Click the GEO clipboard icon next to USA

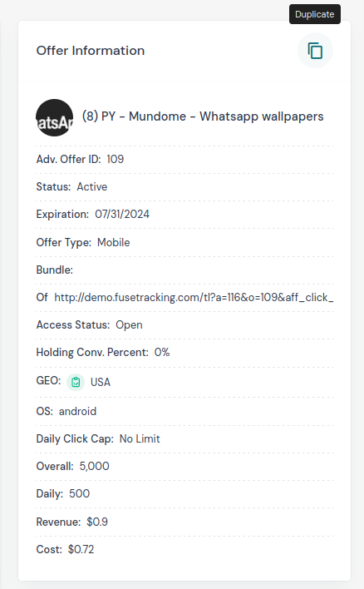[x=76, y=382]
